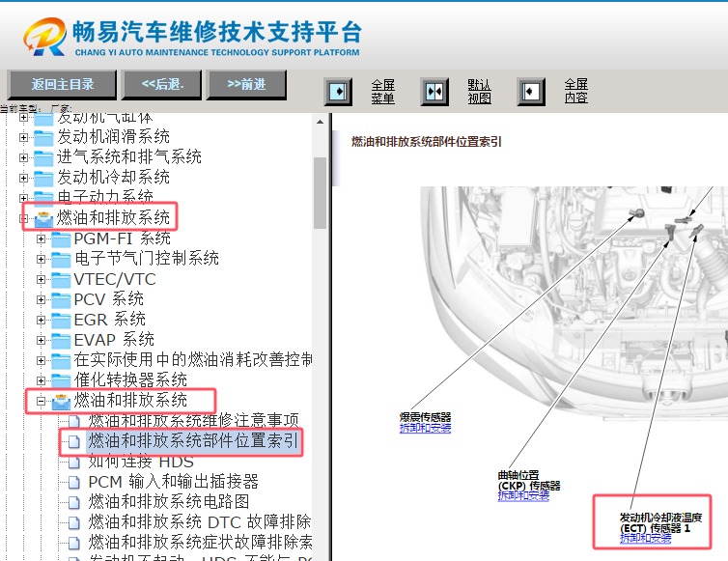728x561 pixels.
Task: Open 拆卸和安装 link under 曲轴位置 (CKP) 传感器
Action: (x=523, y=495)
